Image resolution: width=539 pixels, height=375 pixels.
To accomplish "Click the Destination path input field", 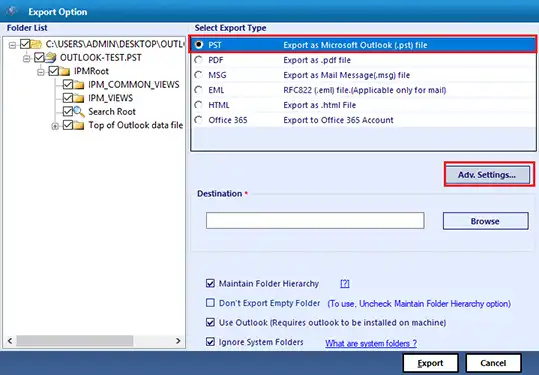I will tap(315, 221).
